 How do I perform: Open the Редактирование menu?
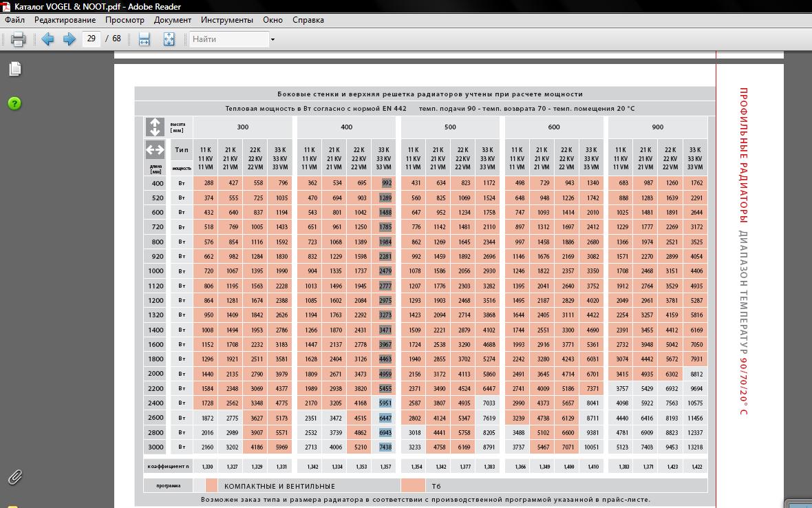pyautogui.click(x=65, y=20)
